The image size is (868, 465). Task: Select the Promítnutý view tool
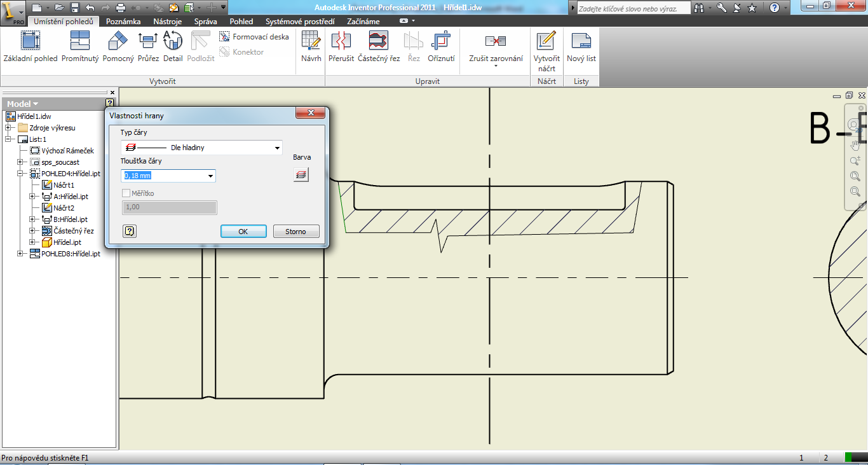tap(80, 46)
